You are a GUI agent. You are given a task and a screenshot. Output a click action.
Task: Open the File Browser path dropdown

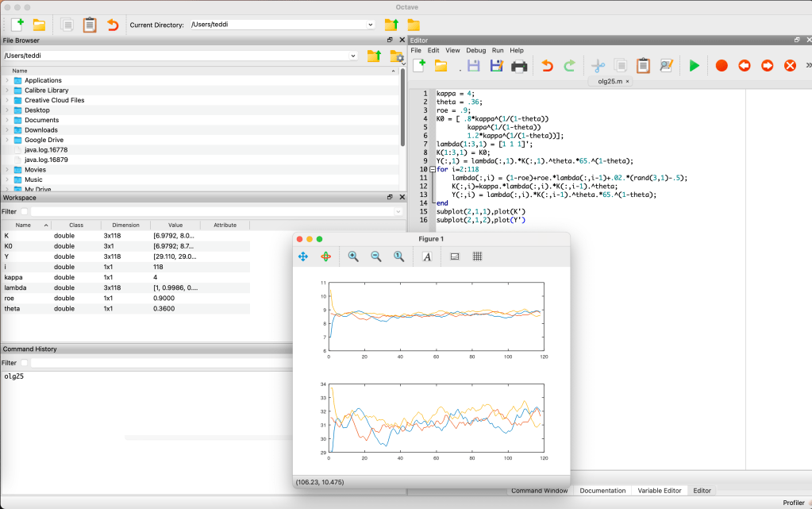[352, 56]
